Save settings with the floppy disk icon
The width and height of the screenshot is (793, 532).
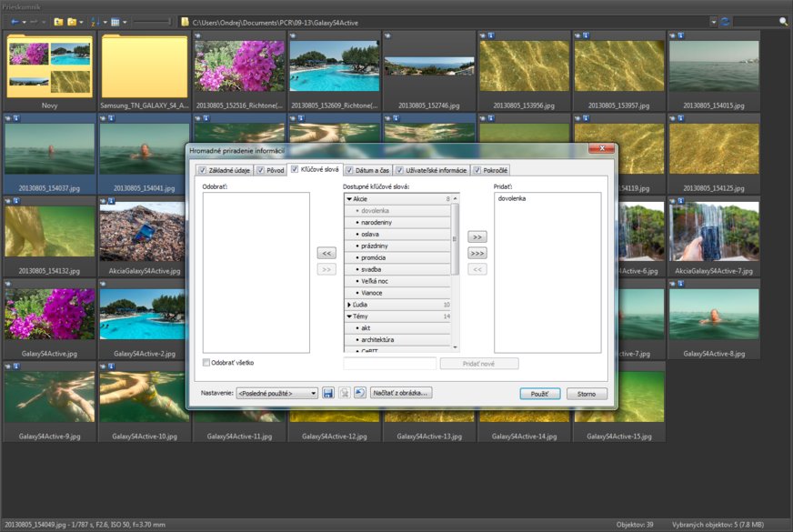(x=328, y=393)
